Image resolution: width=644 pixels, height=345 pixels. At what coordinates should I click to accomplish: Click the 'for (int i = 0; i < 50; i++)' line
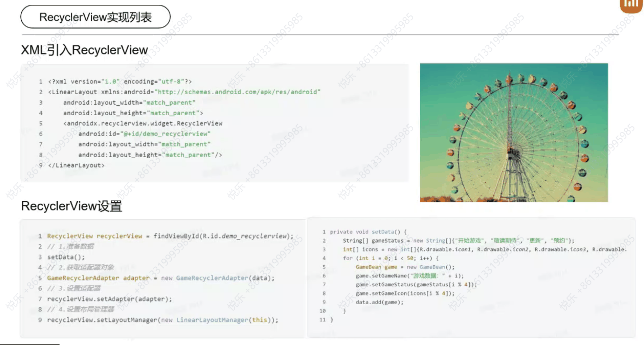click(x=391, y=258)
